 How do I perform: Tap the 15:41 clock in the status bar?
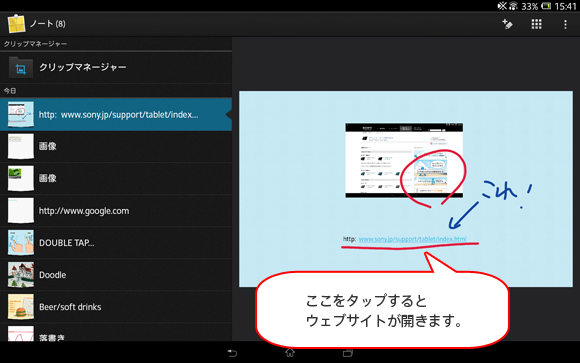[x=566, y=6]
